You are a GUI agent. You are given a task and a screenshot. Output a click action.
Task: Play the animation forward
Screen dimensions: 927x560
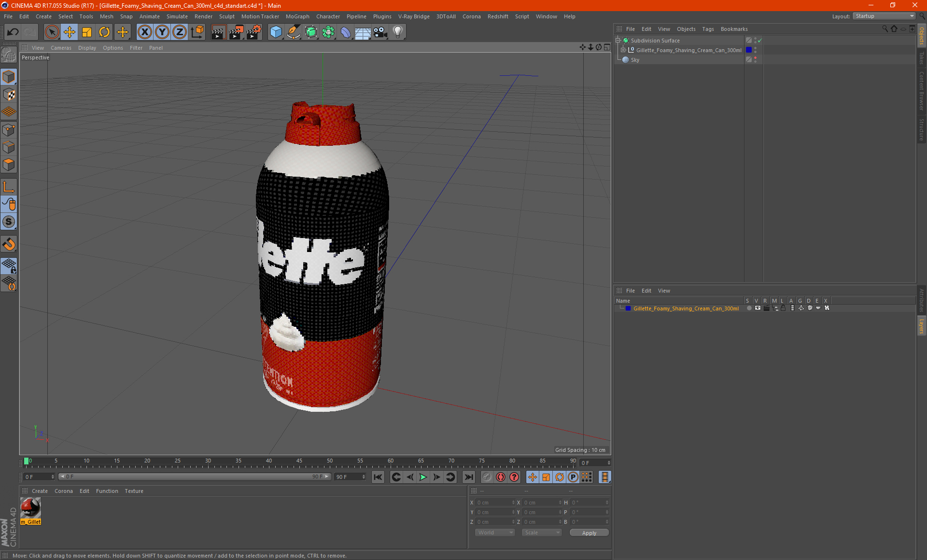(x=423, y=477)
